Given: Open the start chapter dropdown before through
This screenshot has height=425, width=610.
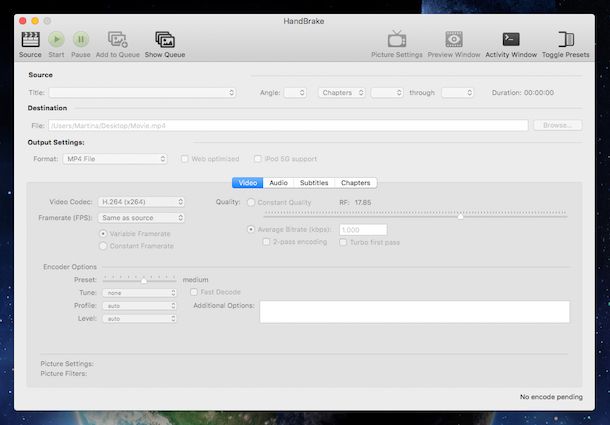Looking at the screenshot, I should click(x=387, y=93).
